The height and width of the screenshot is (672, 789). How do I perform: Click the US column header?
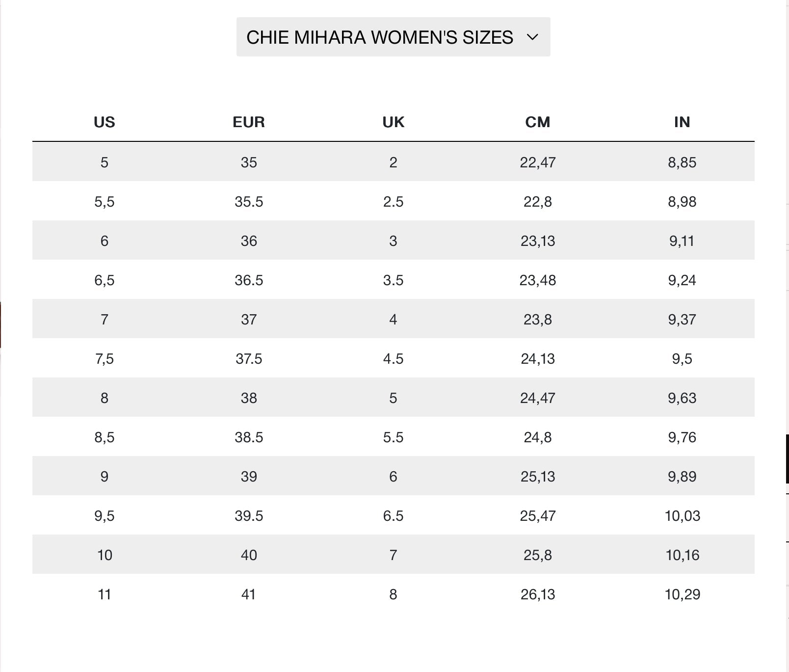point(104,122)
